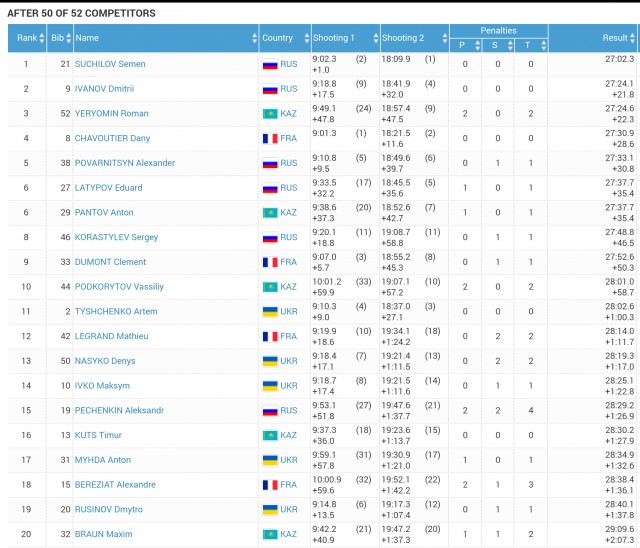Click 'AFTER 50 OF 52 COMPETITORS' heading
Screen dimensions: 640x548
[81, 13]
